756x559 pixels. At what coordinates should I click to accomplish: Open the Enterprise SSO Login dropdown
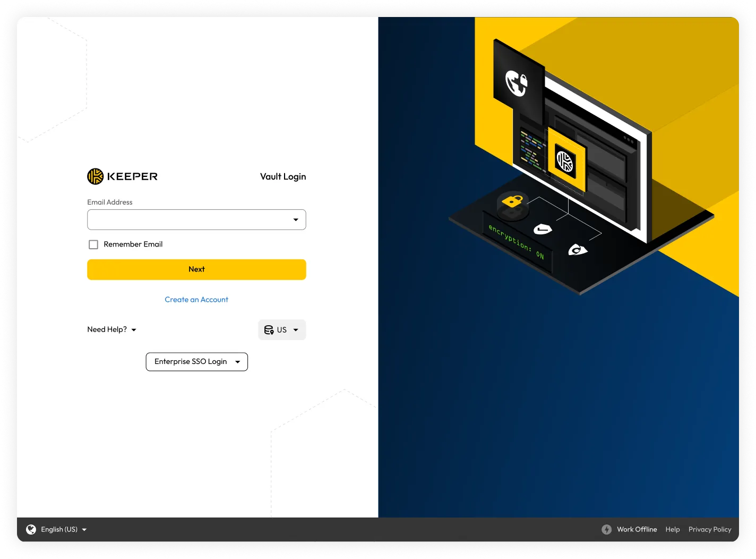pyautogui.click(x=197, y=362)
